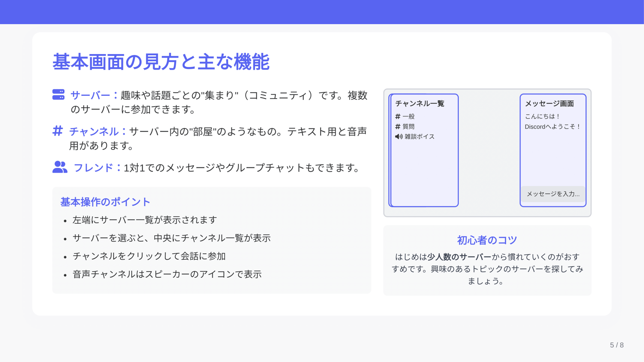The height and width of the screenshot is (362, 644).
Task: Select the 質問 channel entry
Action: tap(408, 126)
